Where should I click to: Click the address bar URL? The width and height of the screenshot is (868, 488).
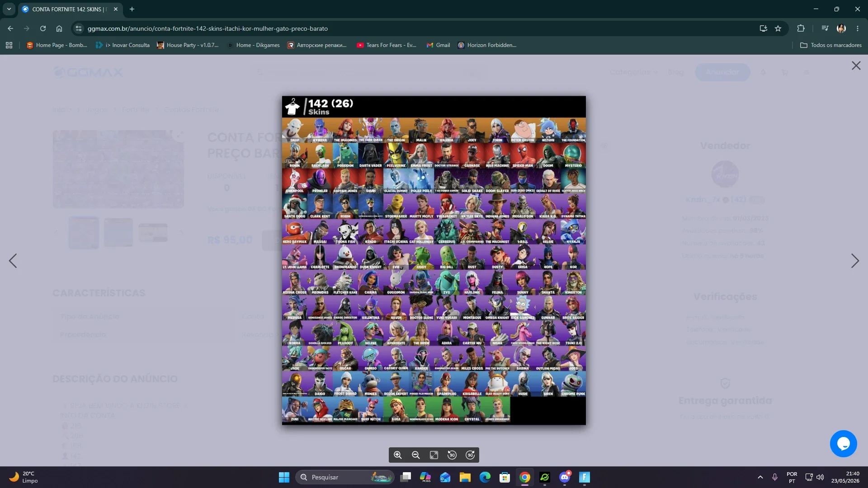pyautogui.click(x=208, y=28)
